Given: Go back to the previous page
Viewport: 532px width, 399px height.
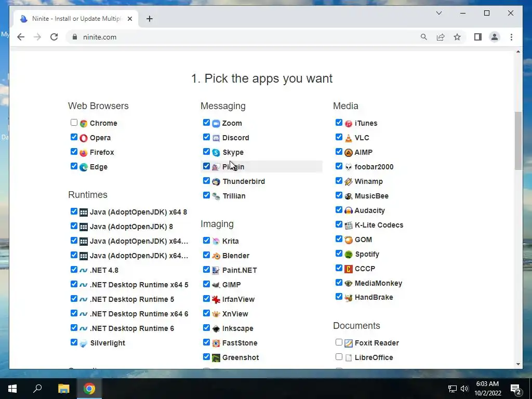Looking at the screenshot, I should pyautogui.click(x=21, y=37).
